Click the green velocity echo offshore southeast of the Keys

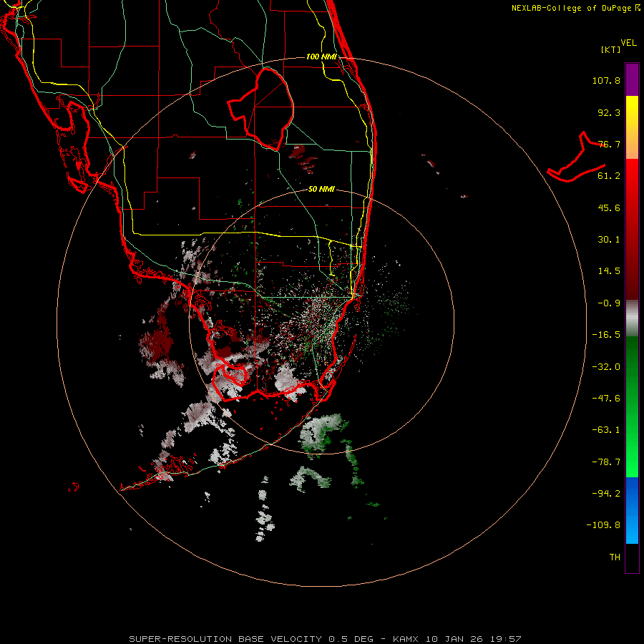click(x=323, y=434)
